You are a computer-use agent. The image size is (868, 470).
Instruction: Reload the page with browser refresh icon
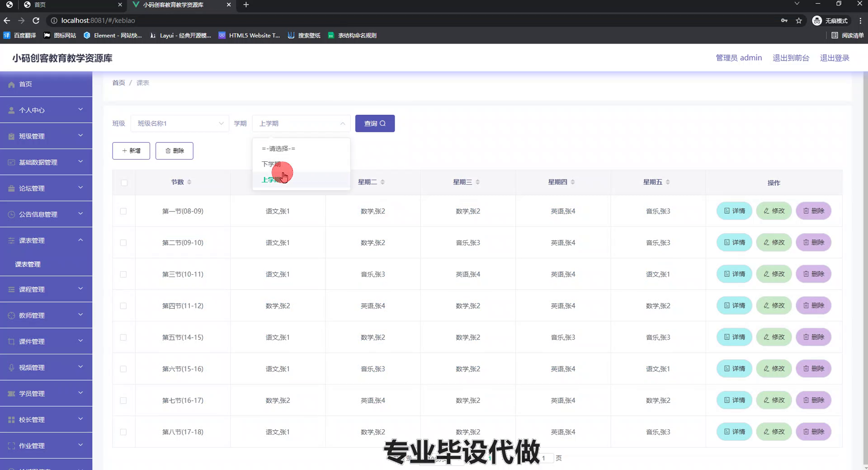[x=36, y=20]
